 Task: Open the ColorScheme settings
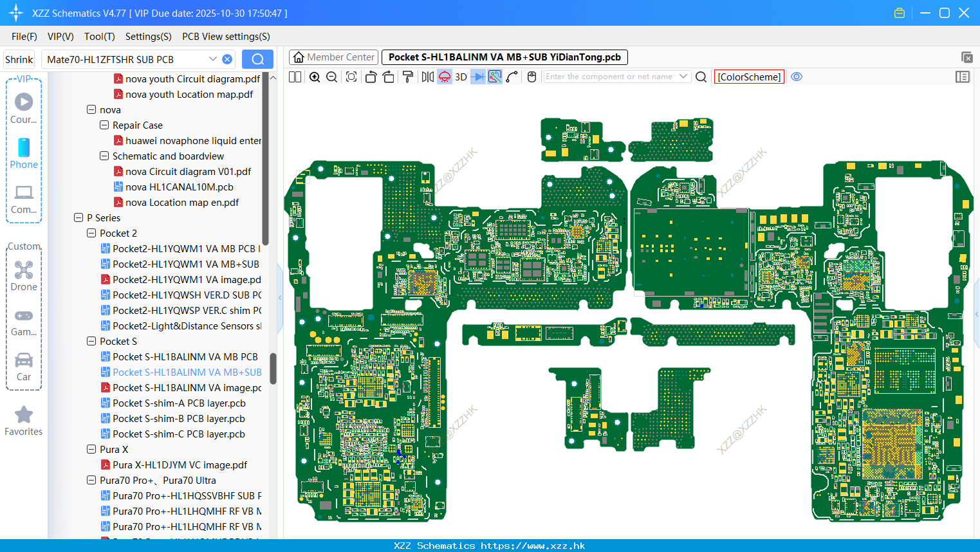coord(749,77)
